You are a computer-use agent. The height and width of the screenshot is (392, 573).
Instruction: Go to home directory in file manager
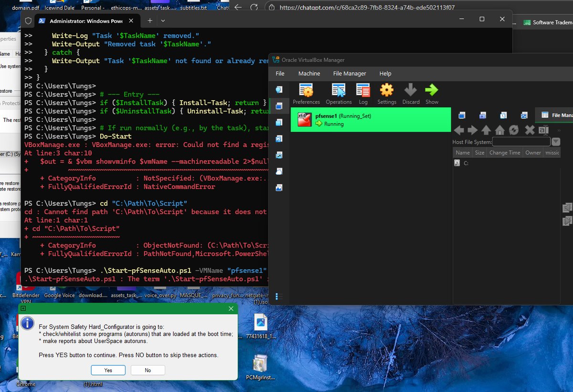(500, 130)
